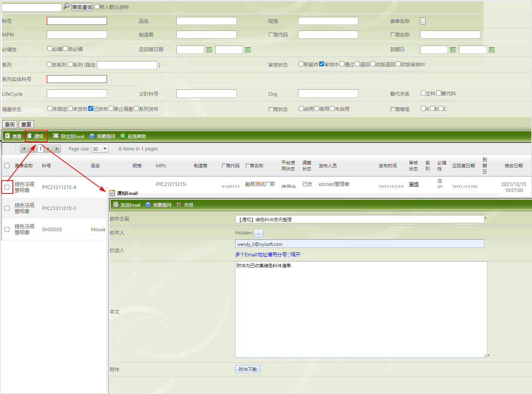Check the 非必填 checkbox
The image size is (532, 394).
click(x=66, y=49)
